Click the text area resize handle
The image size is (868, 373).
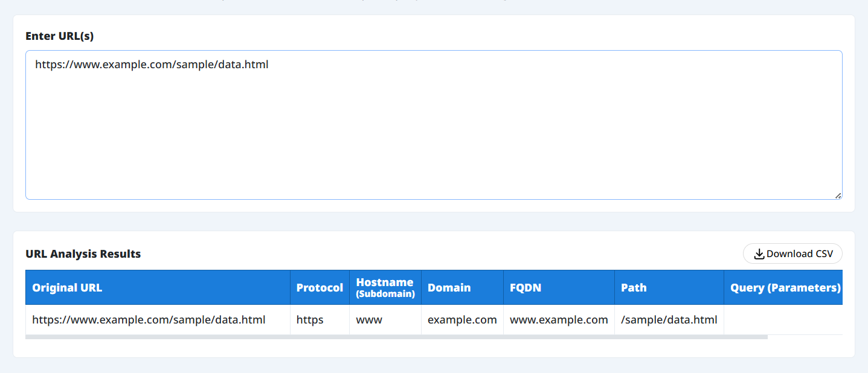(x=838, y=196)
